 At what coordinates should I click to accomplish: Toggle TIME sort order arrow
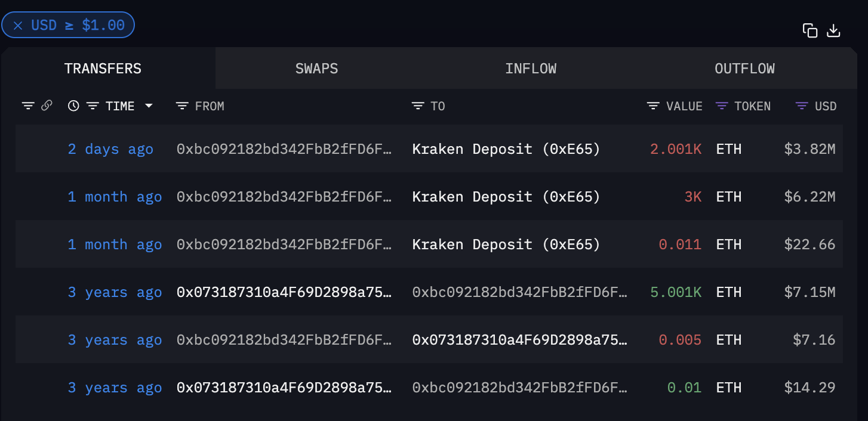(x=149, y=106)
